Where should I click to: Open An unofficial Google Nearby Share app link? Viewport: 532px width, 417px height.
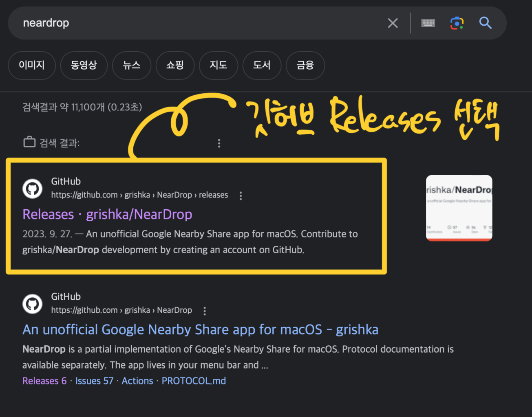pyautogui.click(x=200, y=329)
